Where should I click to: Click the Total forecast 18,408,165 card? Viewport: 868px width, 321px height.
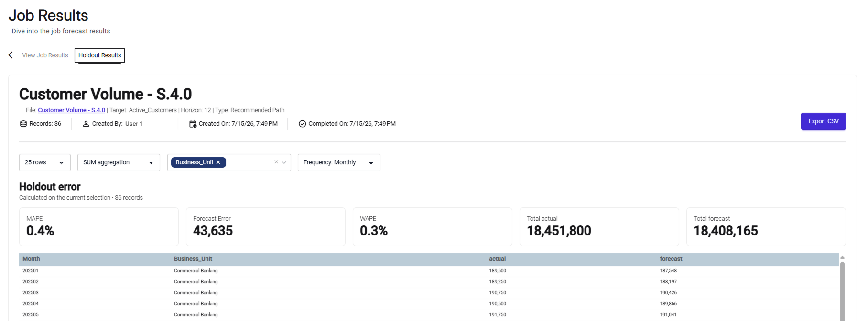(x=766, y=226)
